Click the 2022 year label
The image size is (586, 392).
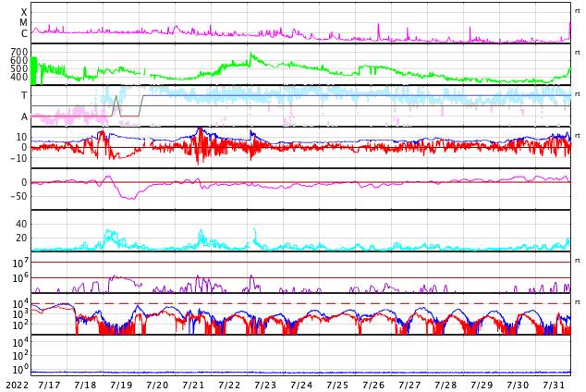click(x=18, y=385)
